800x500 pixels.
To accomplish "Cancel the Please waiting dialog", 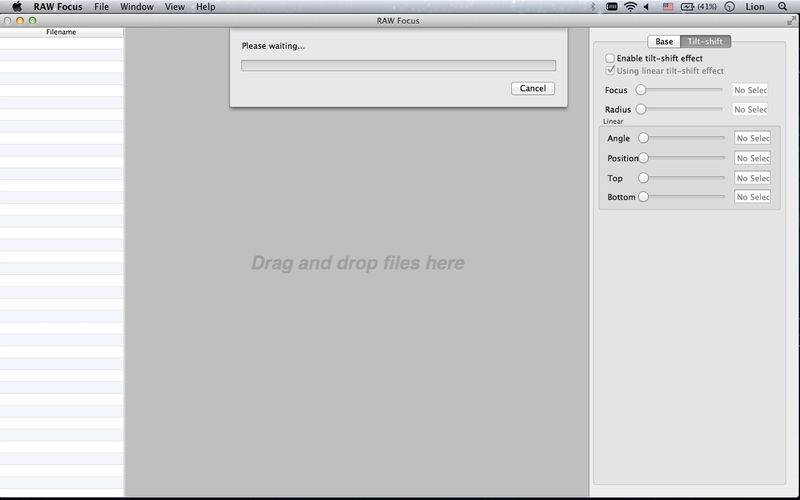I will tap(533, 88).
